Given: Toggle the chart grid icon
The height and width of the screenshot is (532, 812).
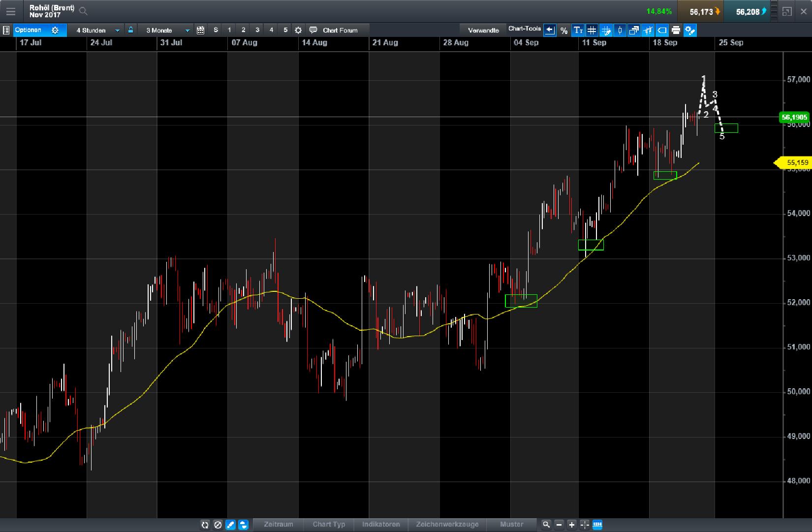Looking at the screenshot, I should click(592, 30).
